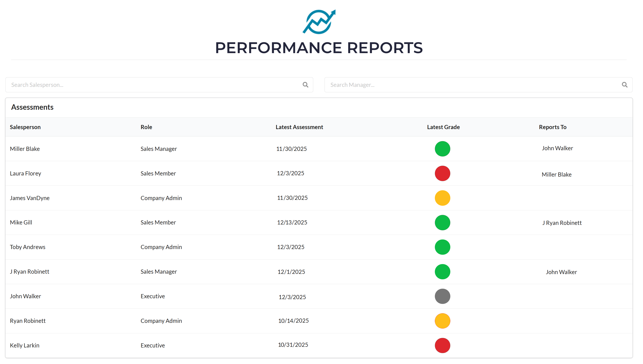Click Kelly Larkin's red grade indicator

click(x=442, y=345)
